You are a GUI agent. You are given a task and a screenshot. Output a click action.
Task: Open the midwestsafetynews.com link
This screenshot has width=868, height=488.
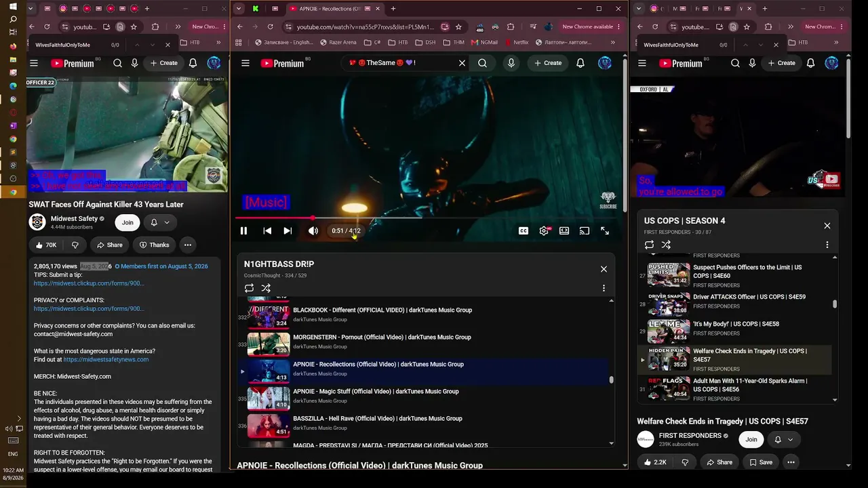pos(106,359)
